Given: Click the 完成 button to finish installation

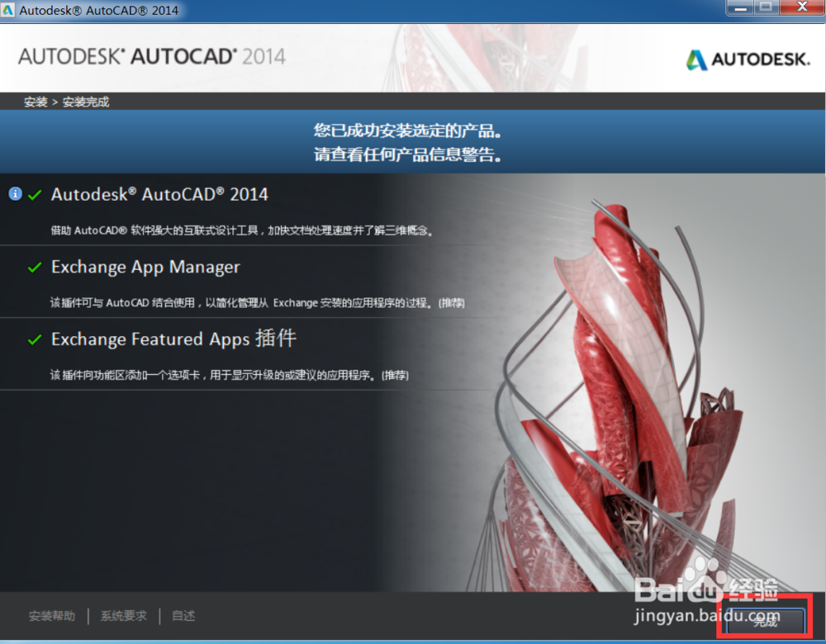Looking at the screenshot, I should pos(764,622).
